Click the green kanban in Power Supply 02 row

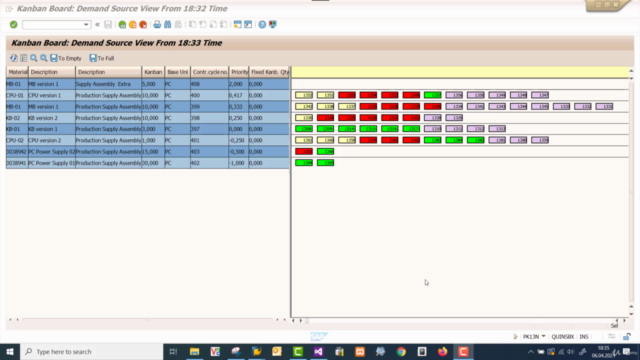click(325, 151)
